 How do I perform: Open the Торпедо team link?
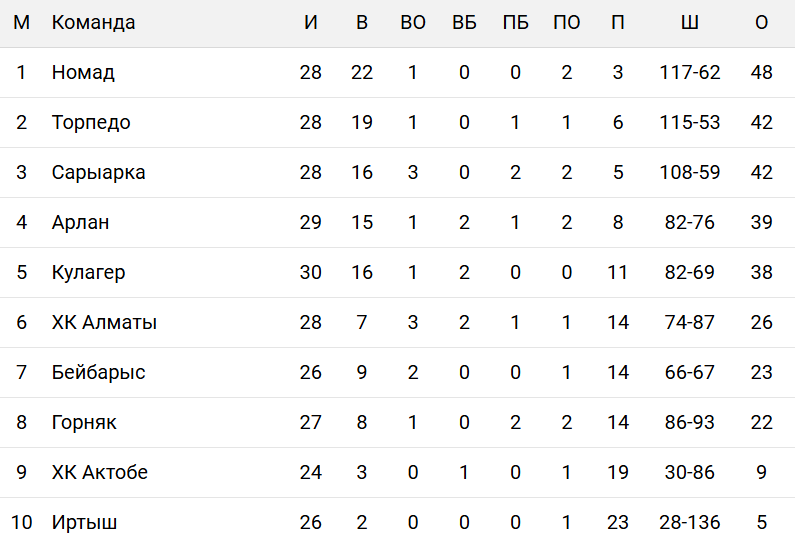[91, 123]
